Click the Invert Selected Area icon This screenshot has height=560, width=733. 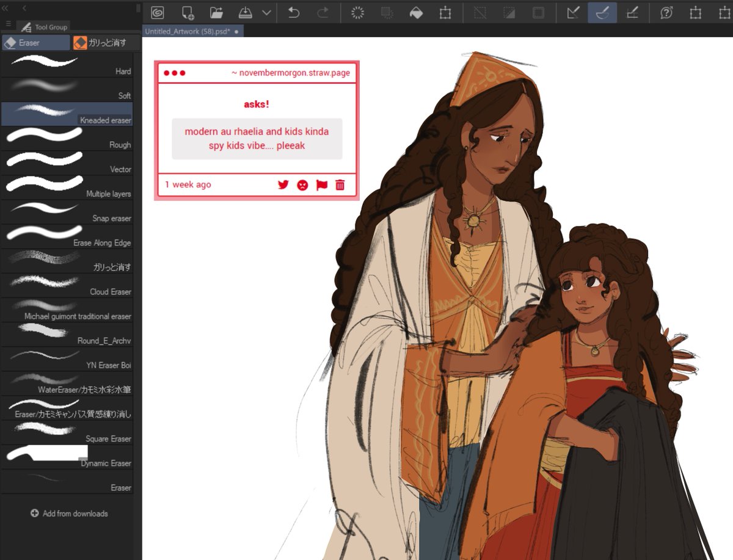click(x=509, y=12)
